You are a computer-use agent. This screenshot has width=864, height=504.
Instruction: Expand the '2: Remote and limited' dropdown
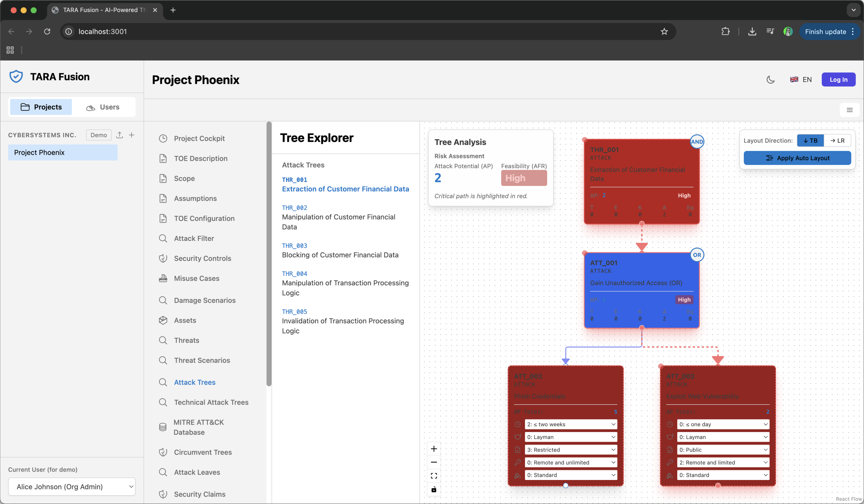723,462
